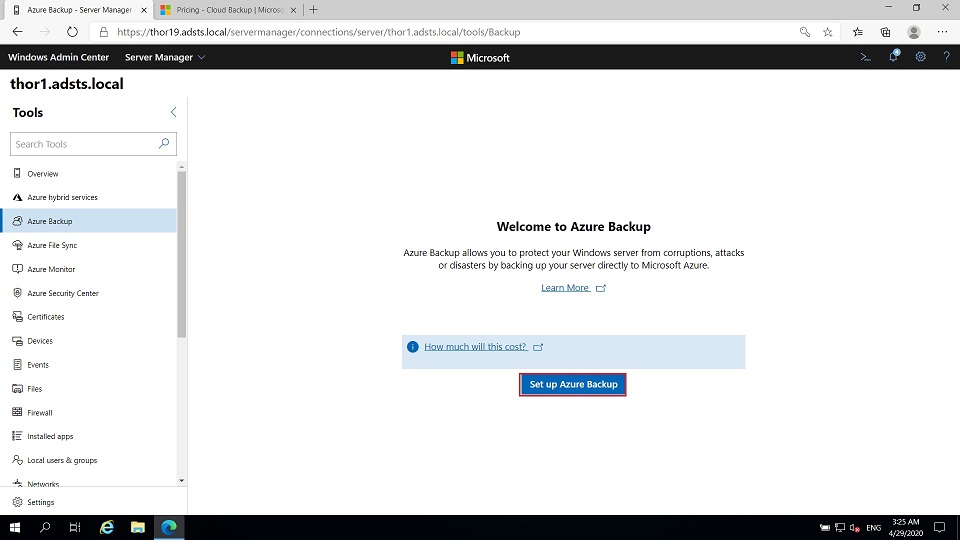The width and height of the screenshot is (960, 540).
Task: Open notifications bell in header
Action: point(893,57)
